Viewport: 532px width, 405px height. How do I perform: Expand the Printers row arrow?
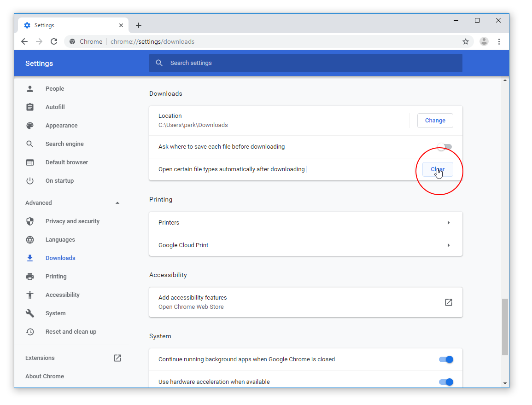pos(448,223)
